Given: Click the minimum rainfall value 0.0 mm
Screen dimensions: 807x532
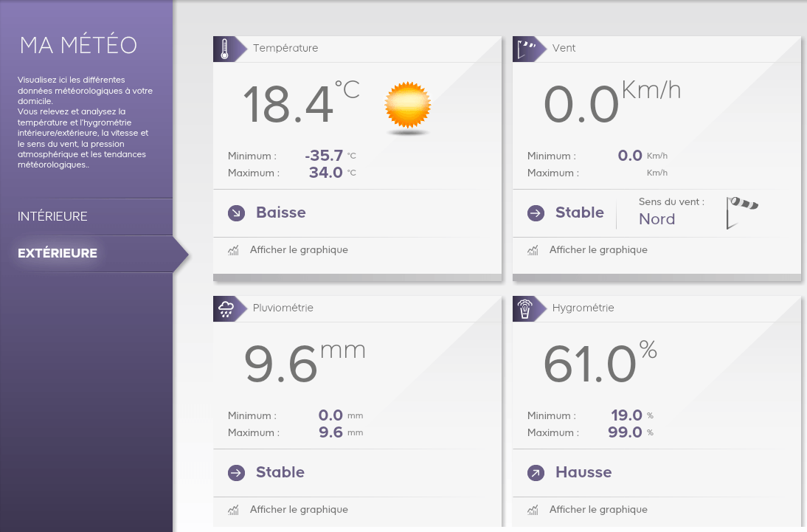Looking at the screenshot, I should 341,415.
